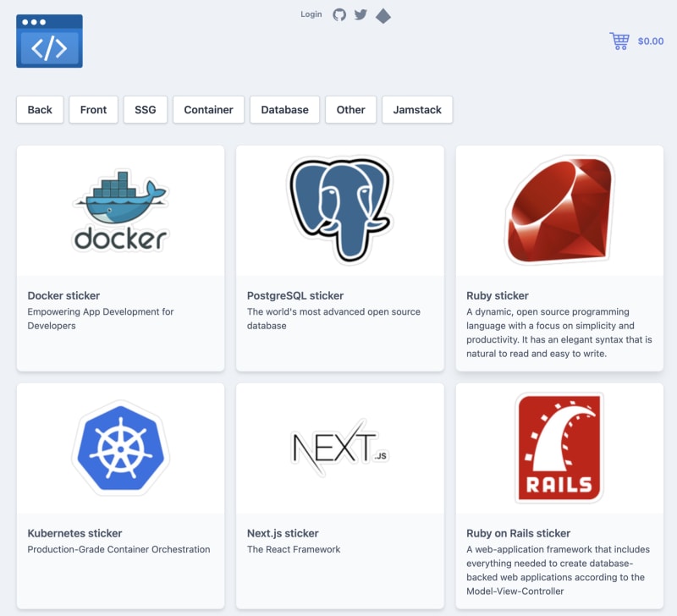Click the Docker whale logo image

point(120,211)
